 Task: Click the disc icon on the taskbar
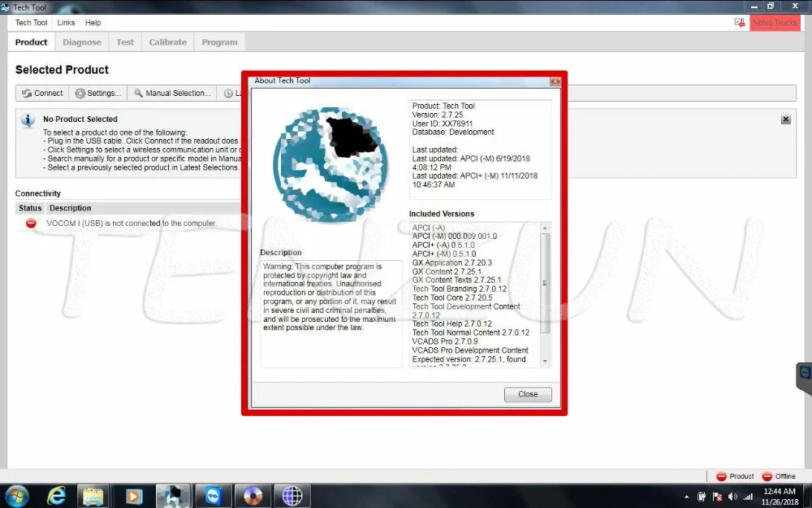tap(253, 496)
